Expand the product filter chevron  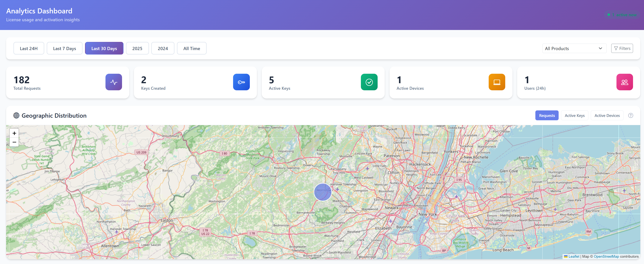(x=600, y=48)
